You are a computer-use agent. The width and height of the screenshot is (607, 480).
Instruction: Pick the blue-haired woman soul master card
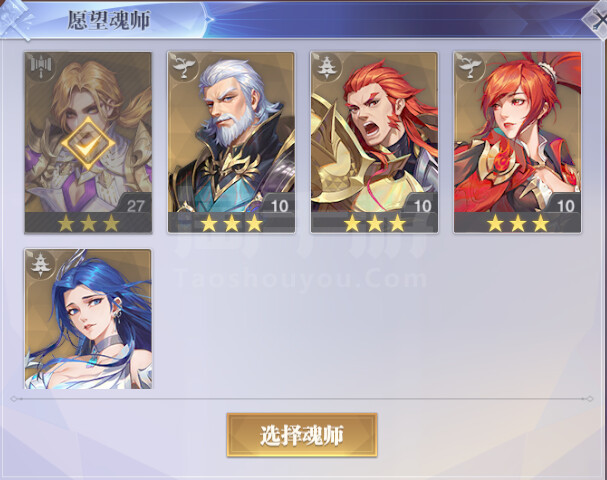tap(88, 319)
